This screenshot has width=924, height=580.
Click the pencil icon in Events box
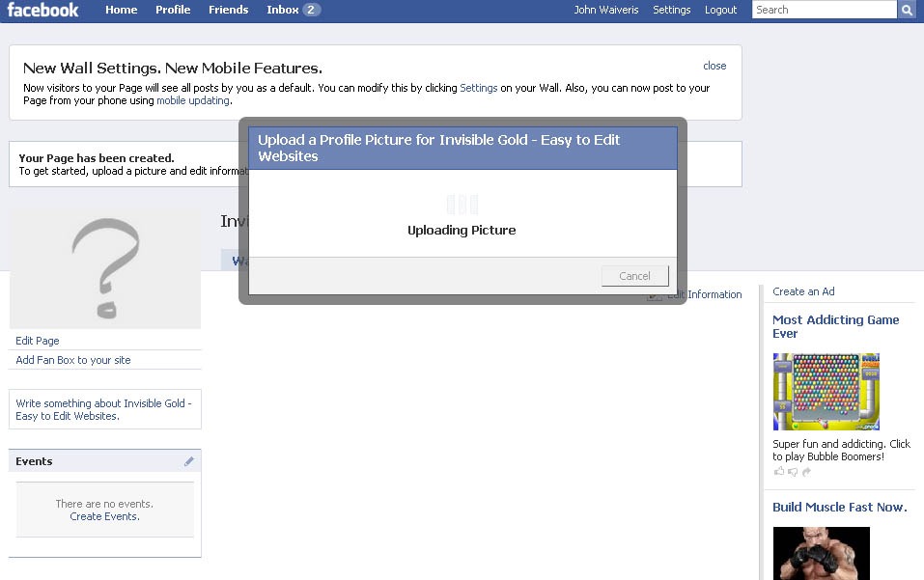point(188,461)
